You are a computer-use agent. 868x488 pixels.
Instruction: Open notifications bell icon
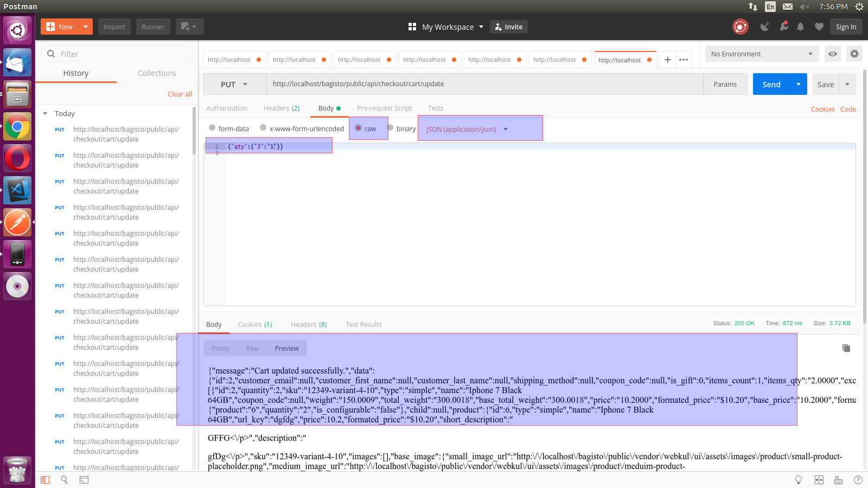800,27
